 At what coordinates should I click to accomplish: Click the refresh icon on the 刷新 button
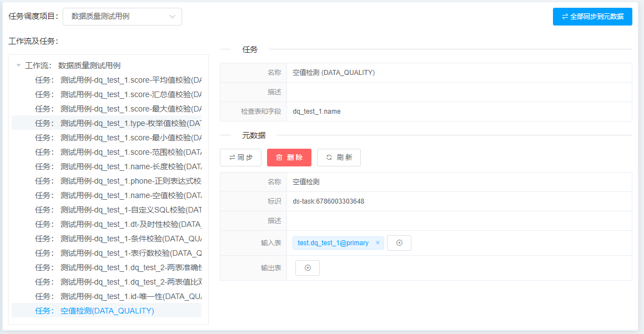coord(329,157)
